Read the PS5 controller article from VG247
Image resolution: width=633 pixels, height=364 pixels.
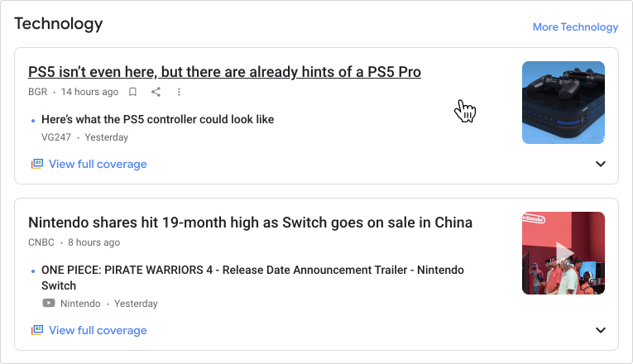point(157,119)
